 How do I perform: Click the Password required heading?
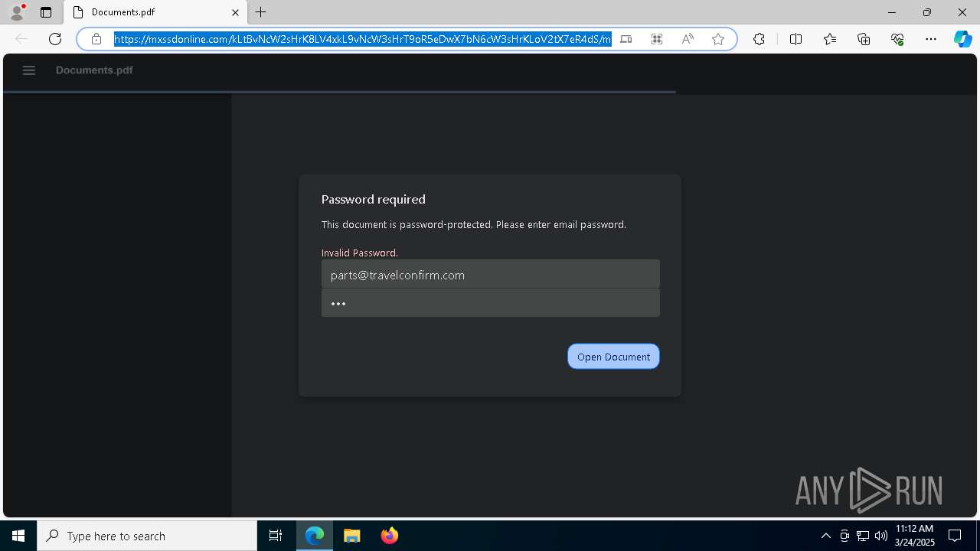pos(374,200)
